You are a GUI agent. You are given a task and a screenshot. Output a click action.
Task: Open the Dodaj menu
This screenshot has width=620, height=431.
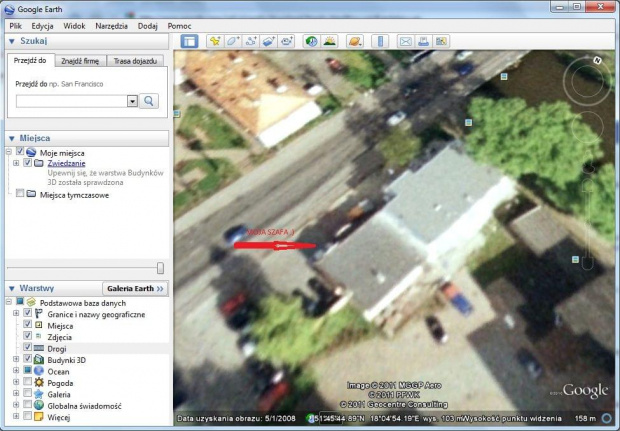[x=147, y=26]
